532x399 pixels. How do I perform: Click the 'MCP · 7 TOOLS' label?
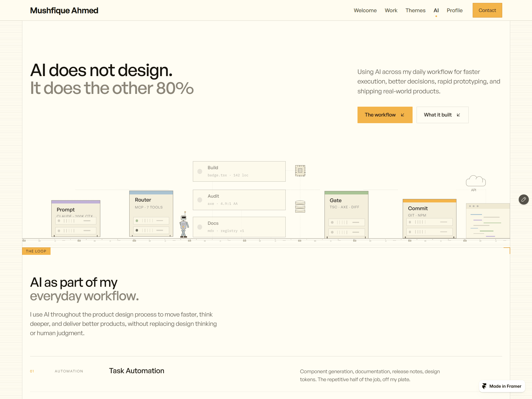tap(149, 207)
